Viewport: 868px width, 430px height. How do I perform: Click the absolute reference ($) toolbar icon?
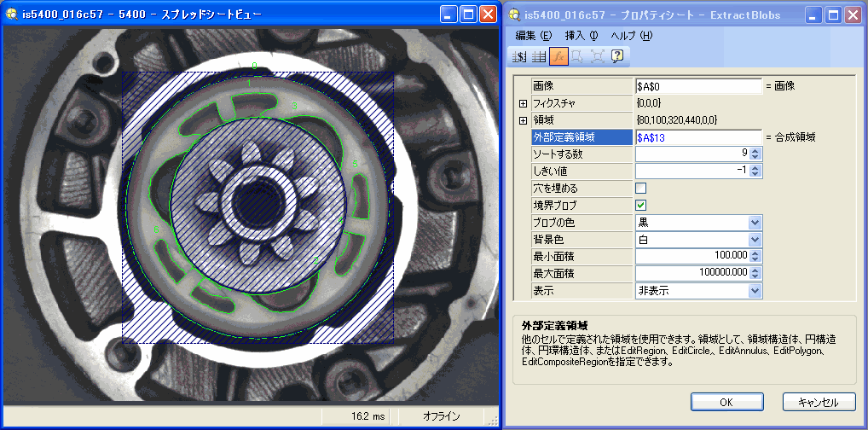pyautogui.click(x=518, y=56)
